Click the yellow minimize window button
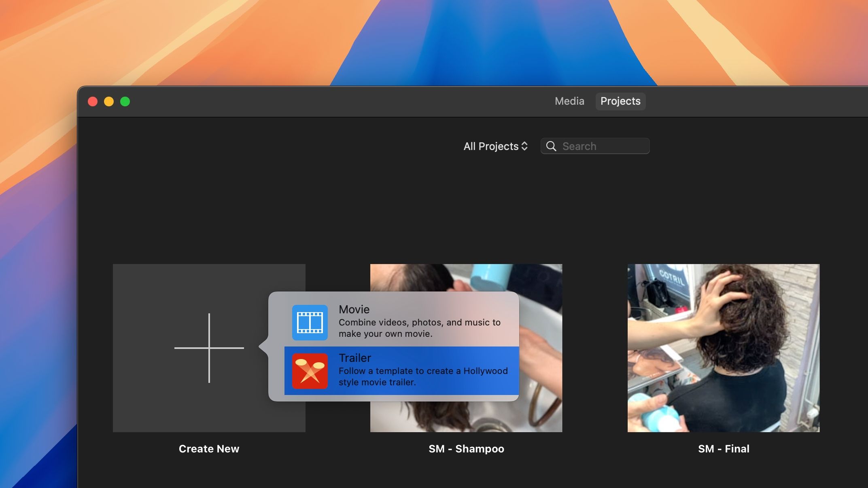The width and height of the screenshot is (868, 488). point(109,101)
